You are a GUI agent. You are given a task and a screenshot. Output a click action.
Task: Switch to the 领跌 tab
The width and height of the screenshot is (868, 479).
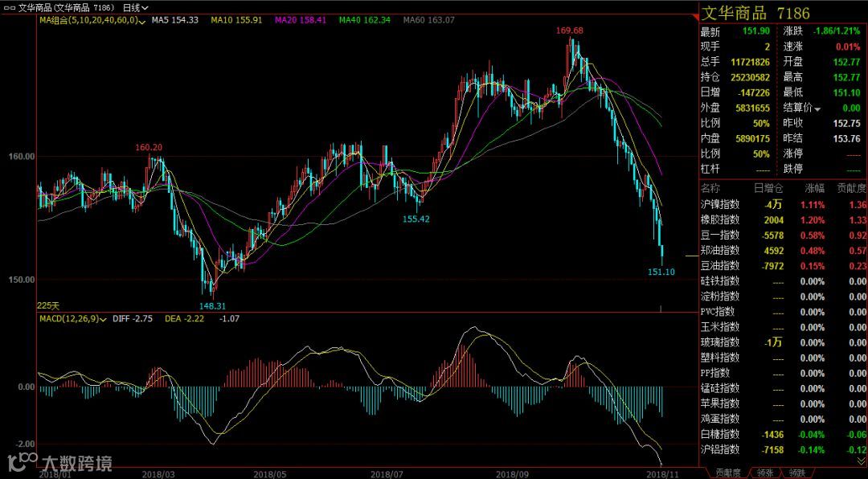797,473
